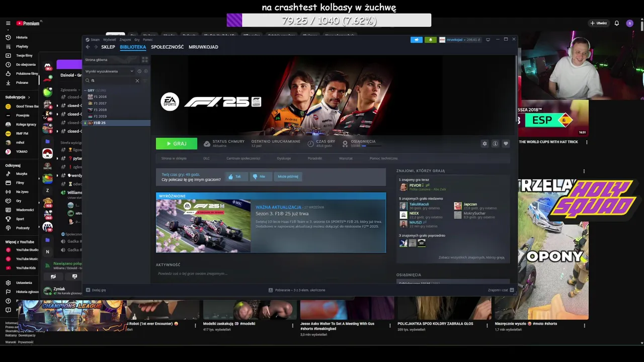Open the Gry menu in Steam

[137, 40]
